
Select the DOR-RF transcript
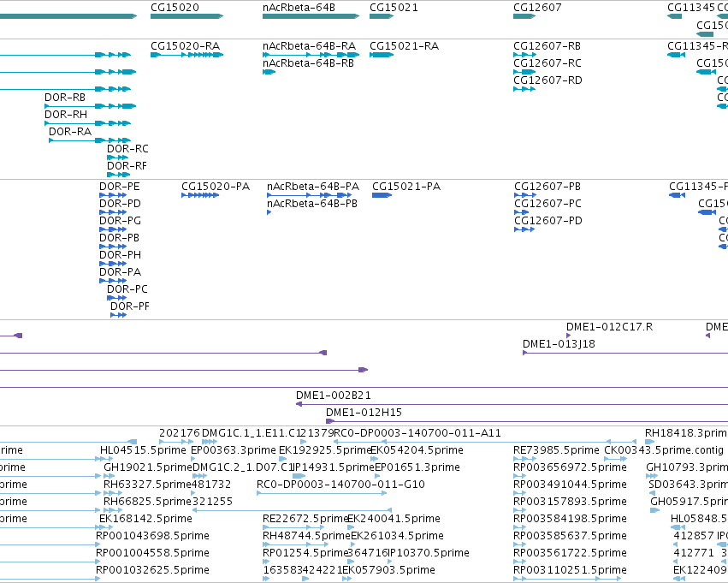coord(118,175)
